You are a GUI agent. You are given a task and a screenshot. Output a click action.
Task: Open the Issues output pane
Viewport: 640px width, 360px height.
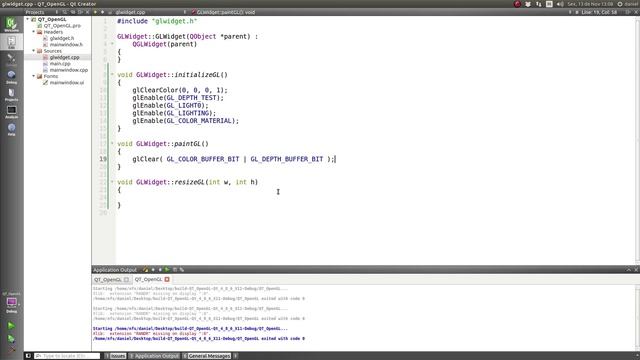coord(116,356)
